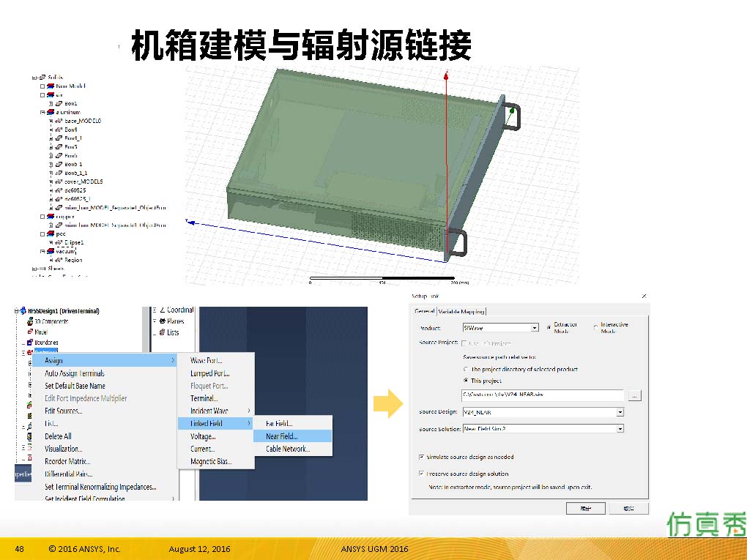
Task: Select the base_MODEL0 object icon
Action: coord(59,121)
